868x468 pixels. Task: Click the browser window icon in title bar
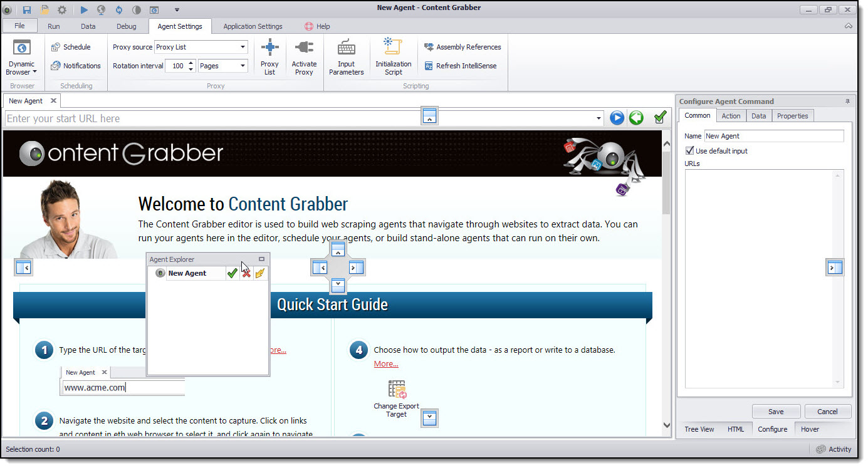point(154,9)
